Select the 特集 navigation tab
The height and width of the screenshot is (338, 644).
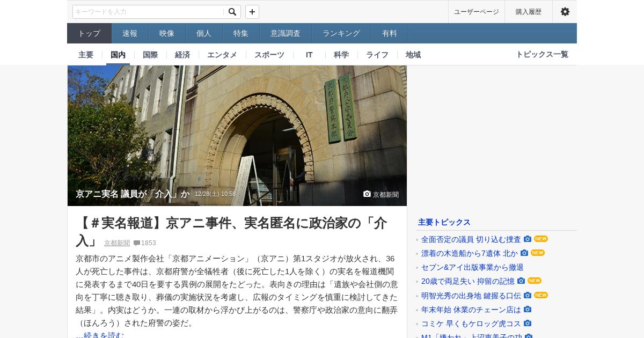click(241, 33)
